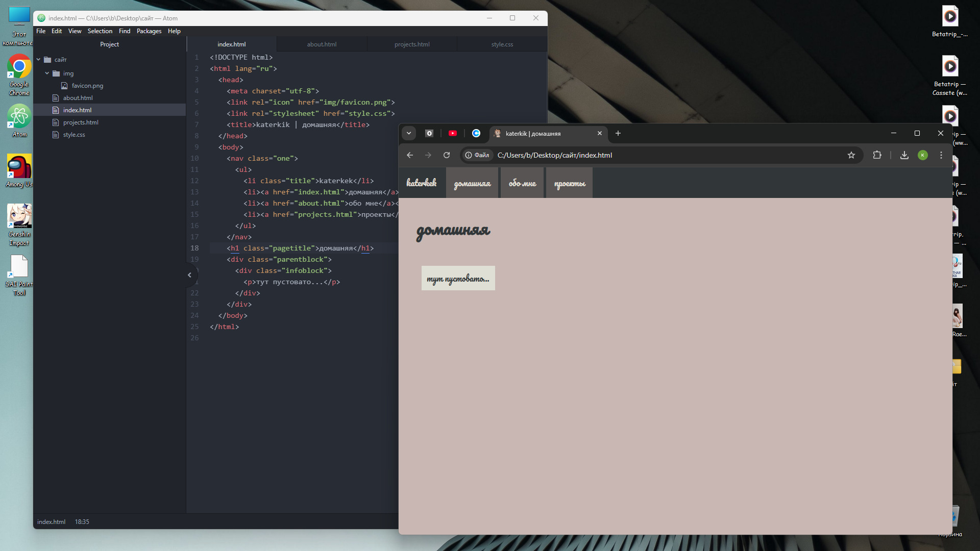980x551 pixels.
Task: Collapse the сайт project folder
Action: point(39,60)
